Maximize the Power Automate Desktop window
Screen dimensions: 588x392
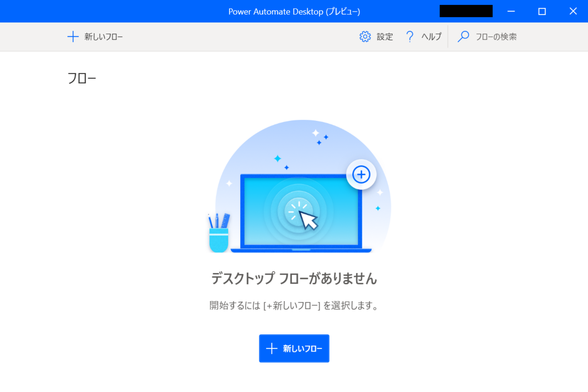point(542,11)
